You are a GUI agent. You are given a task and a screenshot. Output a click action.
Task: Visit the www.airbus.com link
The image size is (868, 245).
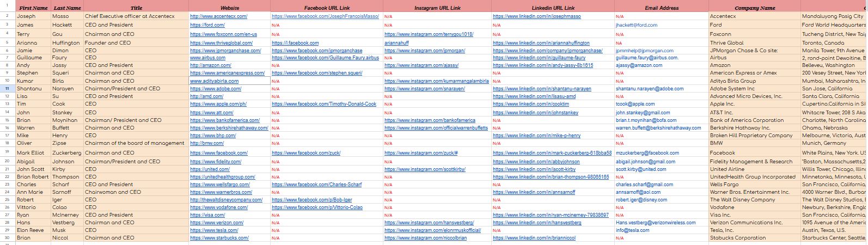(x=207, y=57)
